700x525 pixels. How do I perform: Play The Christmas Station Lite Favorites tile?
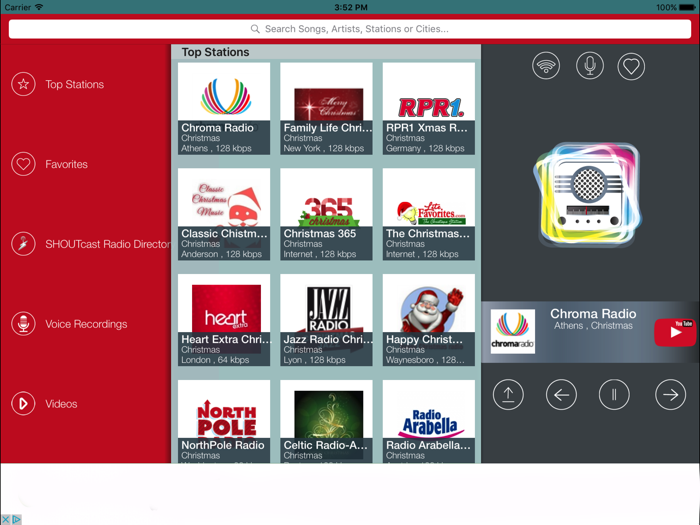coord(429,214)
